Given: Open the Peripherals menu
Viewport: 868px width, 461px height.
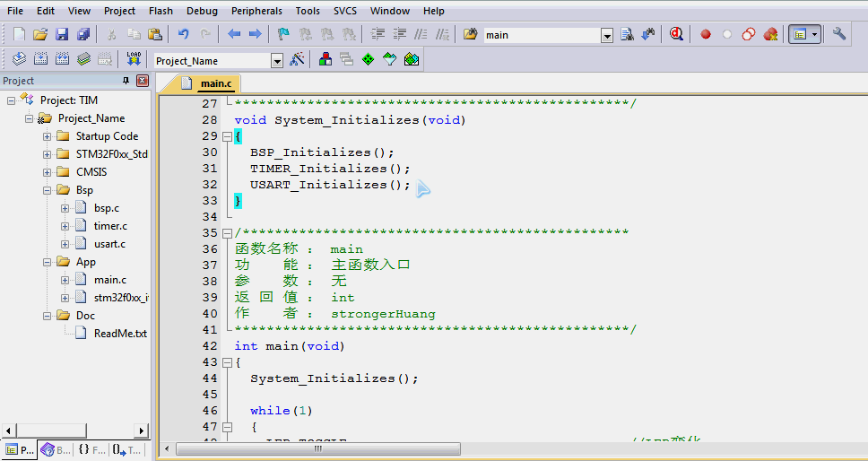Looking at the screenshot, I should [256, 11].
